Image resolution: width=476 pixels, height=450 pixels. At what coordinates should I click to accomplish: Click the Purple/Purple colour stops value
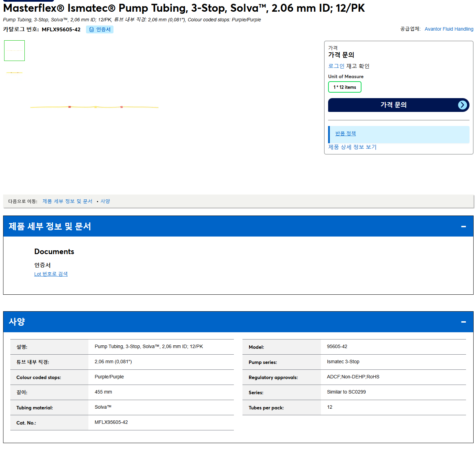coord(109,377)
